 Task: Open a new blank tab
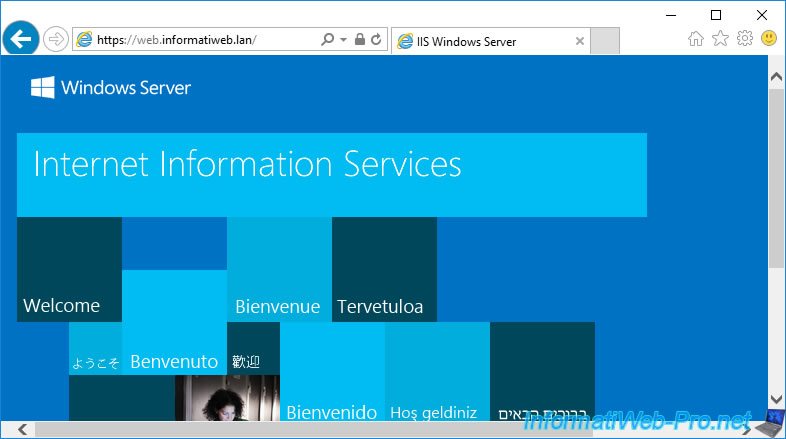[605, 41]
